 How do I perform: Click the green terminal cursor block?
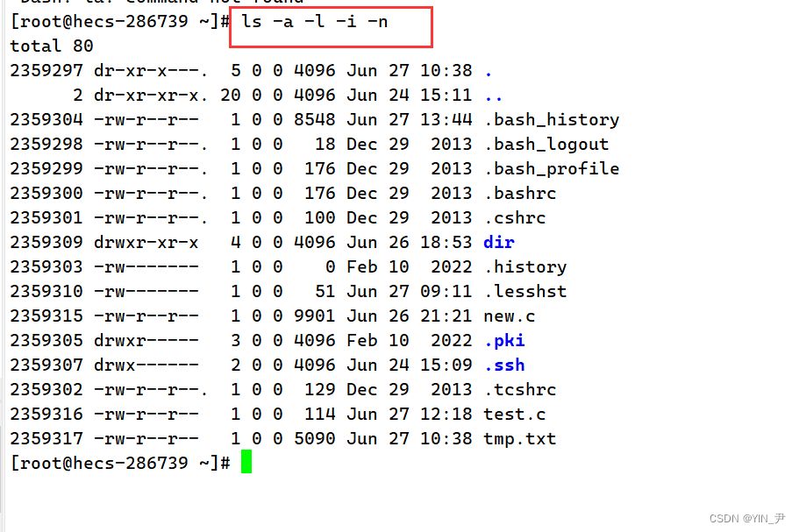246,462
